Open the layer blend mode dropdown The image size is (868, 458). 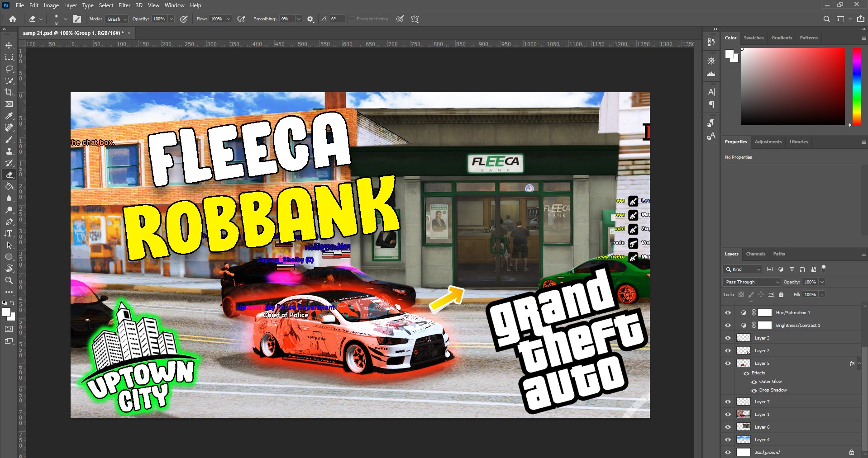click(752, 282)
